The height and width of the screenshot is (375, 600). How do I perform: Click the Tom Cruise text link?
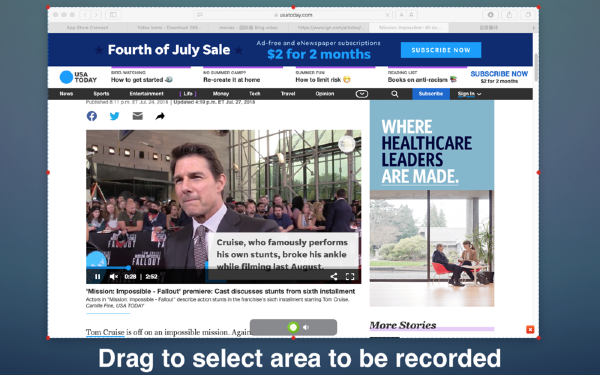pyautogui.click(x=105, y=332)
